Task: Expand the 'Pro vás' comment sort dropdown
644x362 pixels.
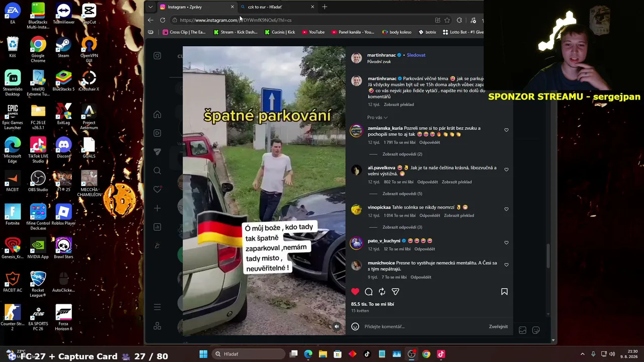Action: [x=377, y=118]
